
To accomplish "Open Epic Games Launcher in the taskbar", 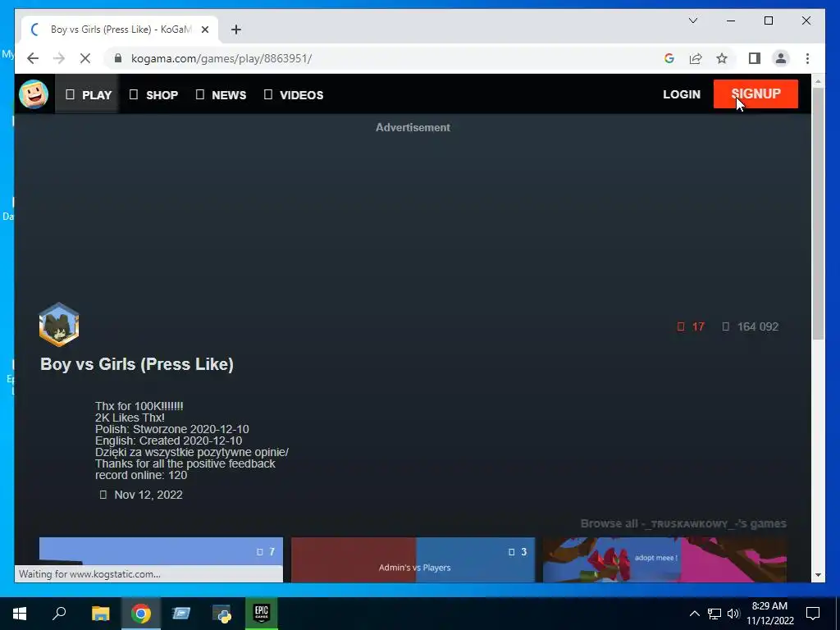I will 262,614.
